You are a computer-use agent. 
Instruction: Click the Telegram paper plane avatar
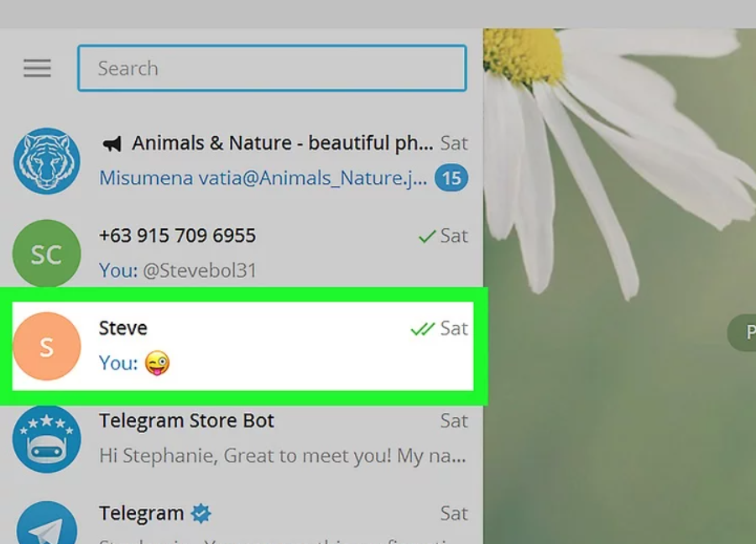[47, 526]
